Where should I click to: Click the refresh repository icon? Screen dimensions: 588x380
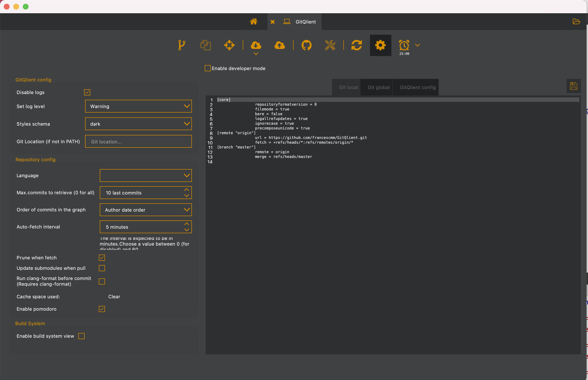pyautogui.click(x=356, y=45)
